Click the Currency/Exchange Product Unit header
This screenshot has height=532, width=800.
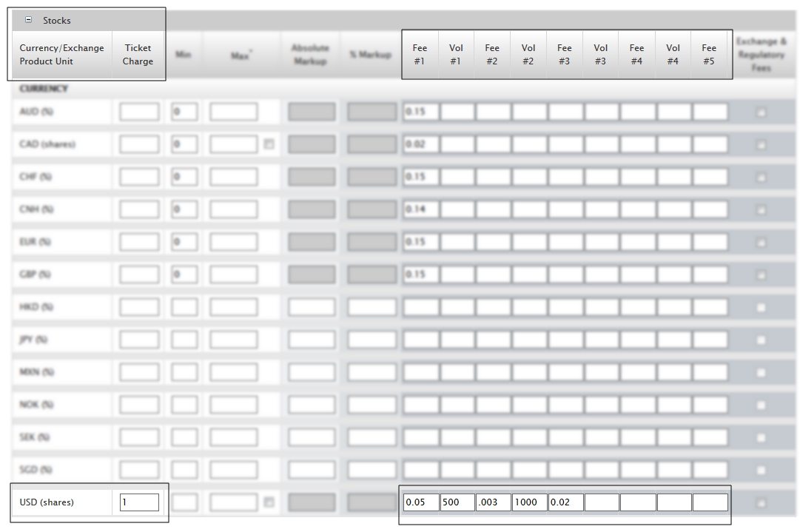61,55
